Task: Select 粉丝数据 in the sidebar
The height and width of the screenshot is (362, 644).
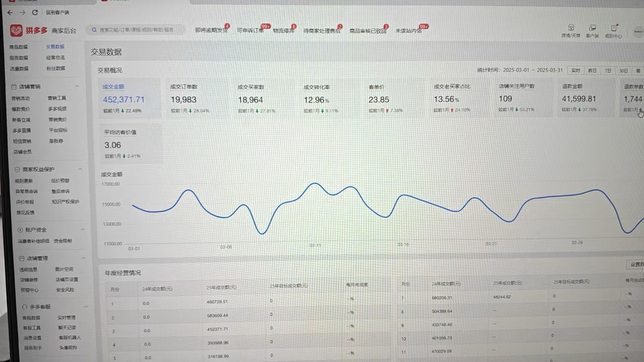Action: tap(56, 68)
